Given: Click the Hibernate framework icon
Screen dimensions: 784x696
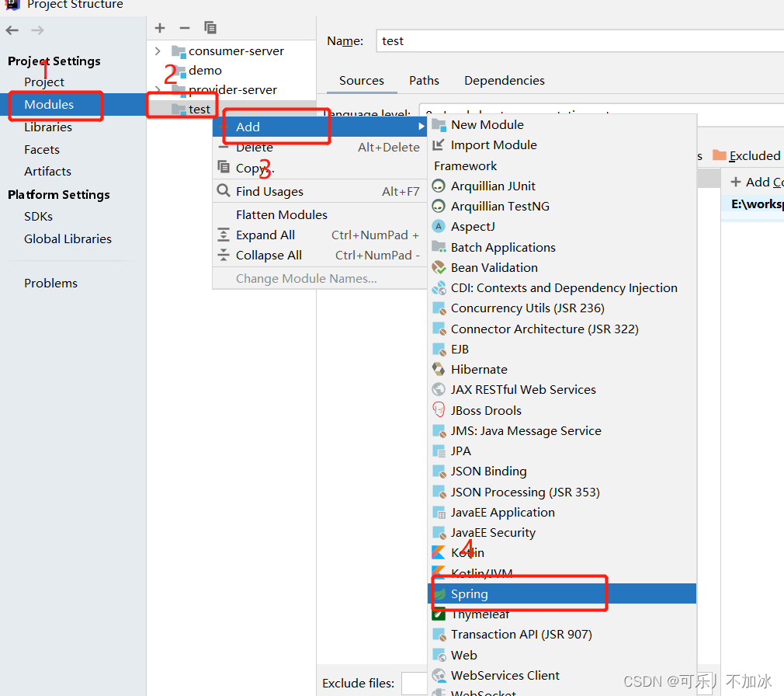Looking at the screenshot, I should pyautogui.click(x=439, y=369).
